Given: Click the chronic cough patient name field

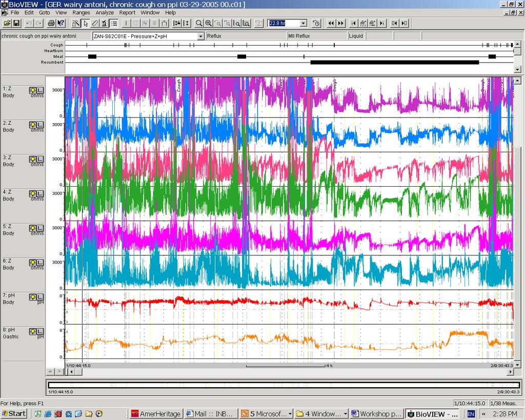Looking at the screenshot, I should (x=46, y=36).
